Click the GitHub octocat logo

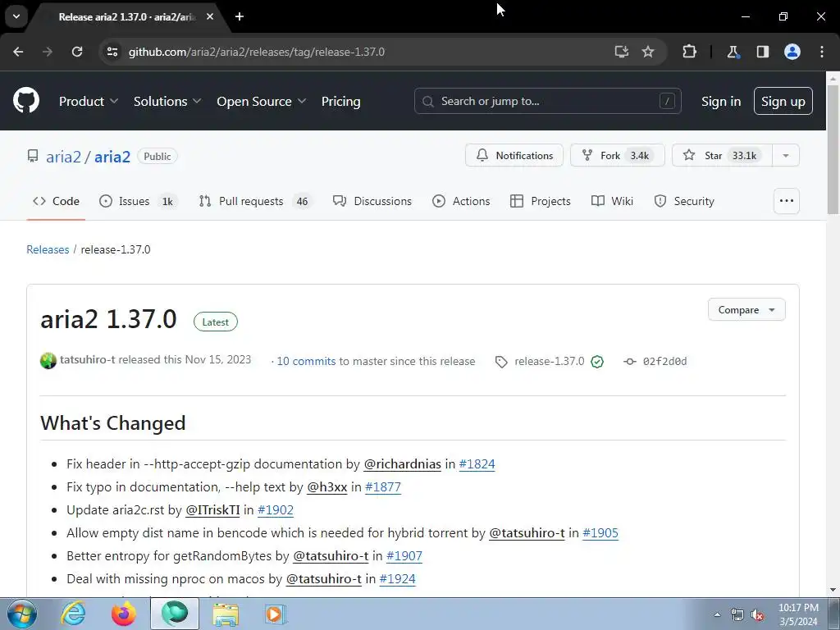(26, 100)
